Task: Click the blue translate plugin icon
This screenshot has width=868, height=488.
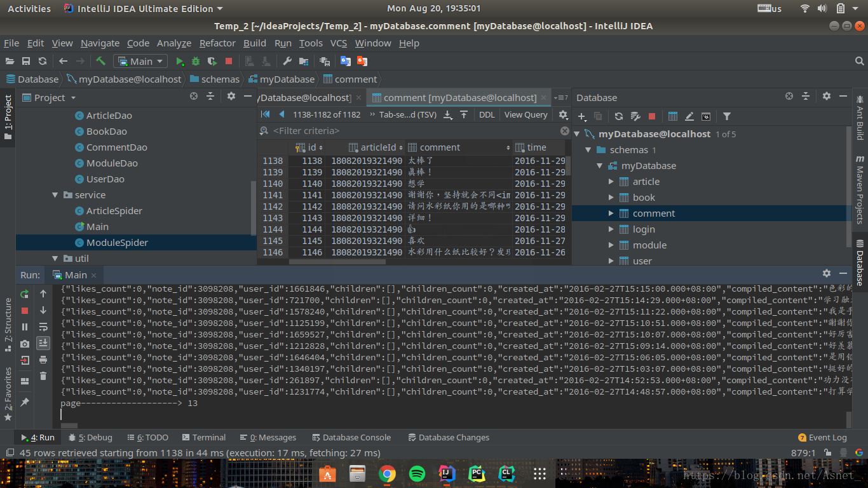Action: [x=346, y=61]
